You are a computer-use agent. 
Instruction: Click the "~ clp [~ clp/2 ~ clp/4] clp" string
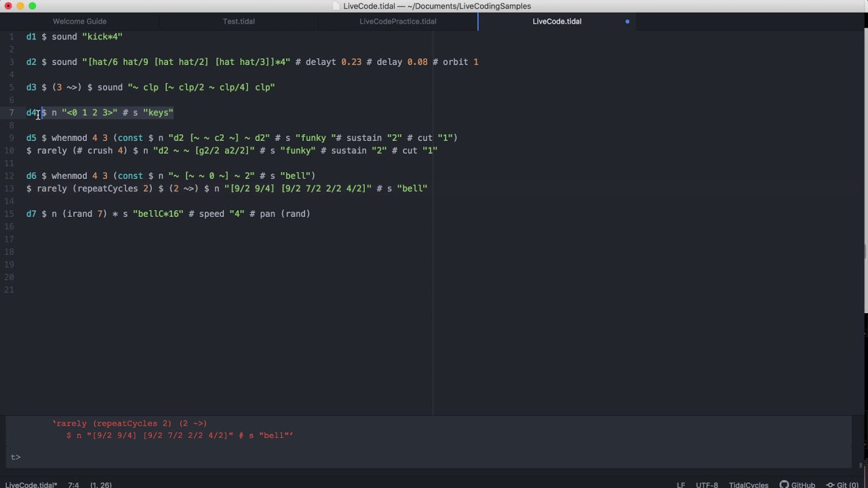pos(201,87)
